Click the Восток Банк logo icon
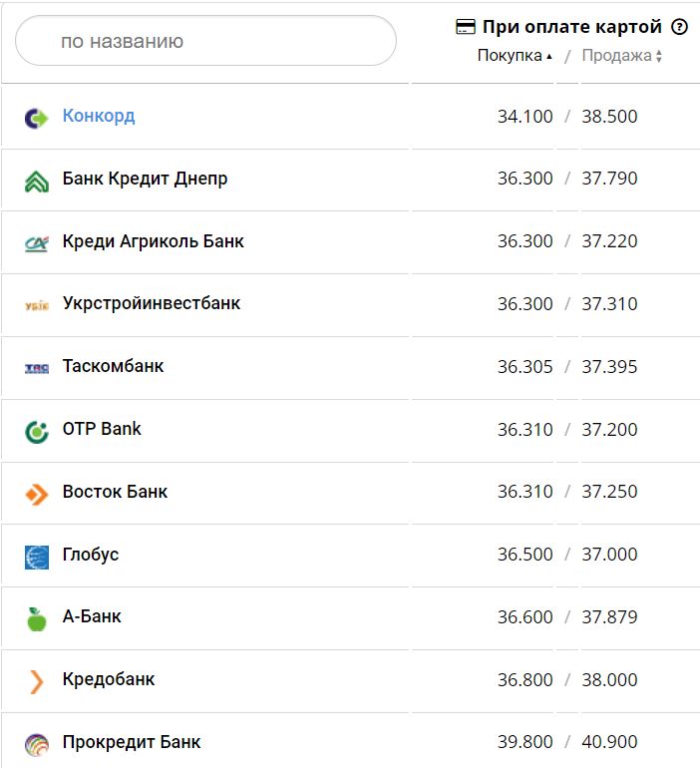 coord(37,494)
